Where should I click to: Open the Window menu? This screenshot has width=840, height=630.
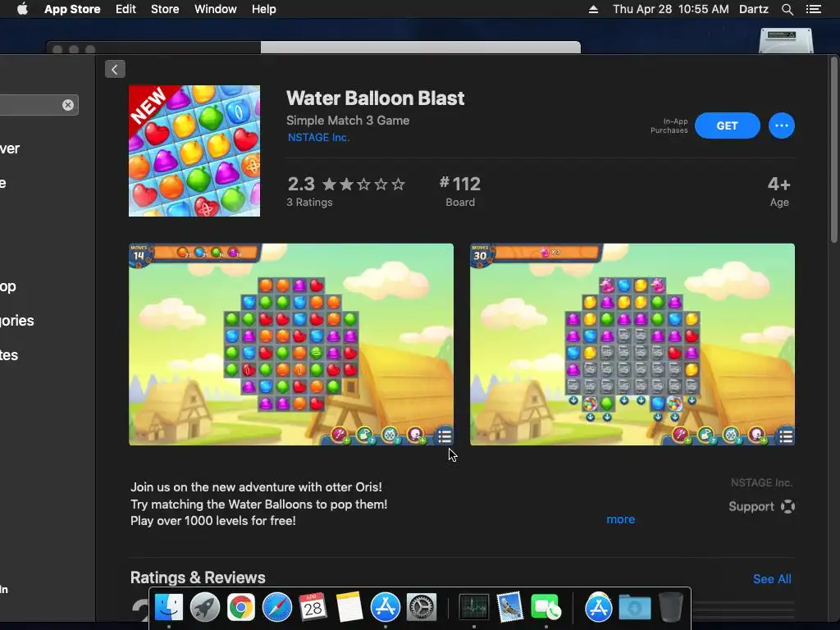pos(216,9)
